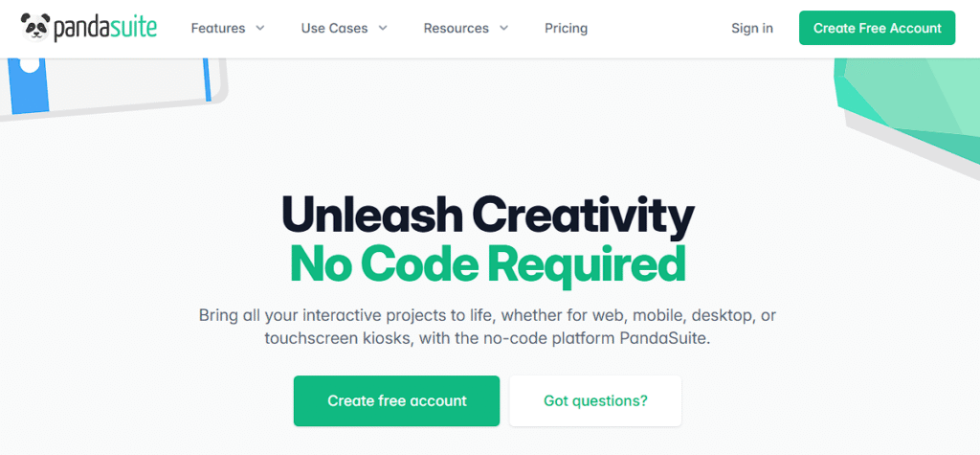
Task: Click the white circle on the tablet illustration
Action: [x=29, y=66]
